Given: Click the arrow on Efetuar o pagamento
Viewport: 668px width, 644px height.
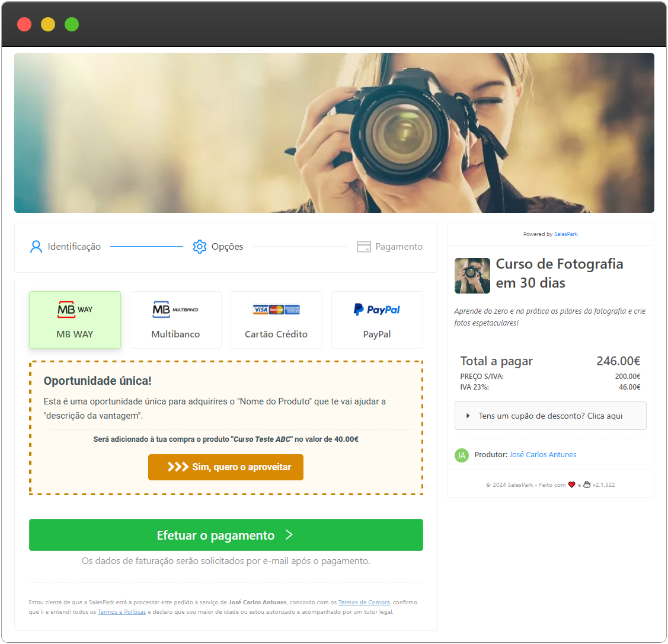Looking at the screenshot, I should click(289, 535).
